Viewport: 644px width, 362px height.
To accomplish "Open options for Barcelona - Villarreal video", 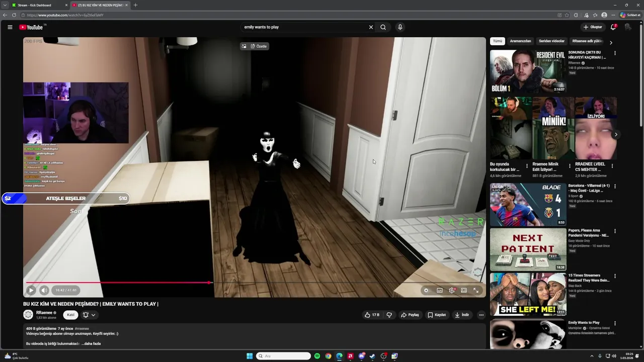I will point(615,187).
